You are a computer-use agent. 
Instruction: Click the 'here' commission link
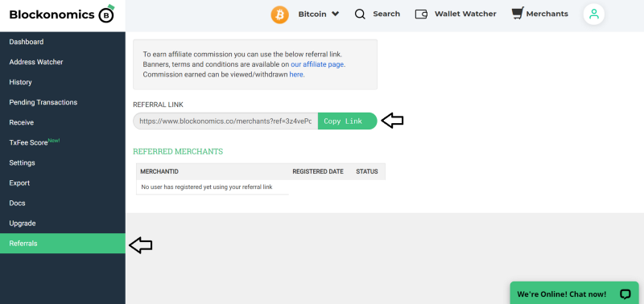pos(296,75)
